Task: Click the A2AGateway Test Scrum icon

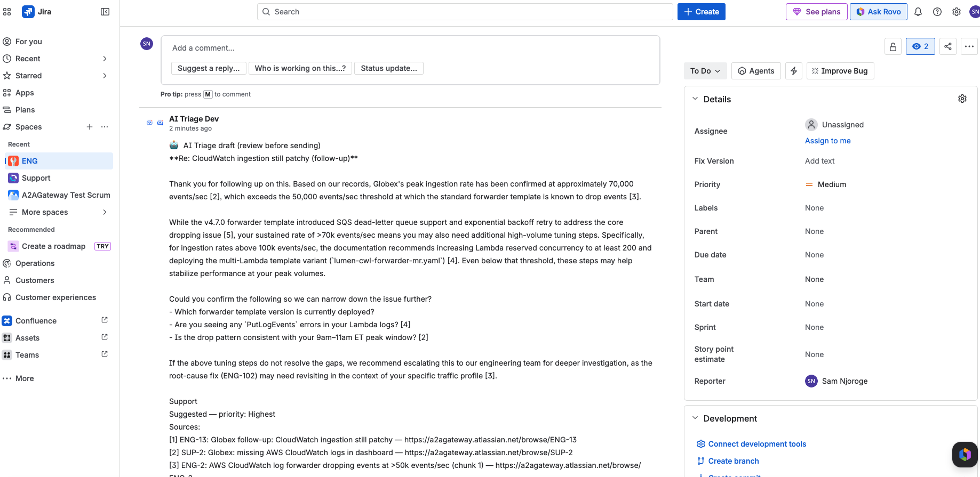Action: [x=13, y=195]
